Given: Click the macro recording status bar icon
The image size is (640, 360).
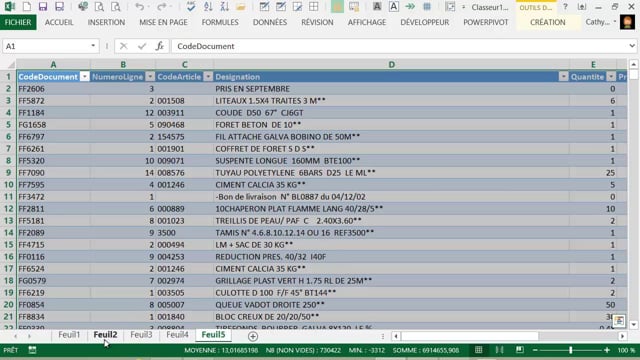Looking at the screenshot, I should [x=32, y=350].
